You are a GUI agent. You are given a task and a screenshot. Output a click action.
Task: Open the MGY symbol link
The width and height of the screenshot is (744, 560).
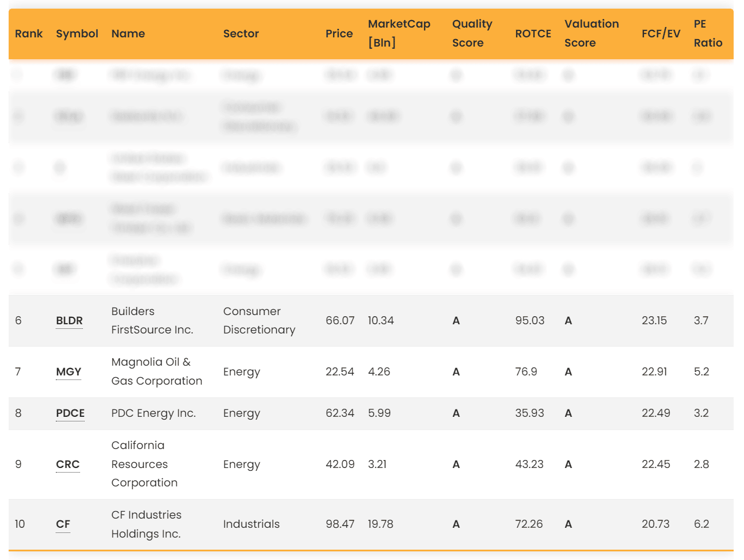point(68,372)
